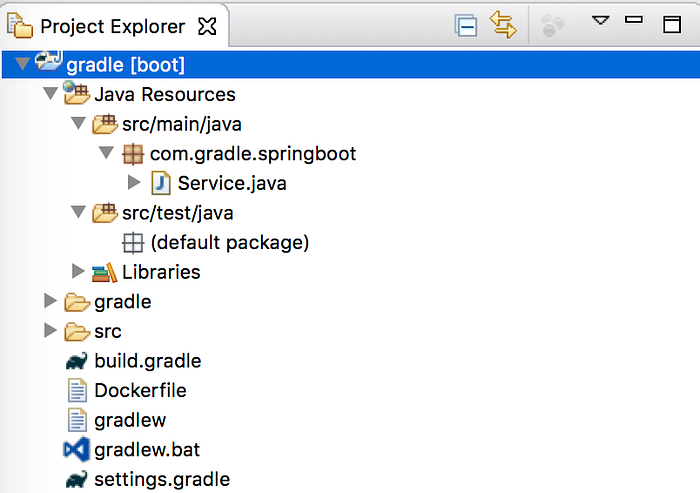Collapse the Java Resources node
This screenshot has width=700, height=493.
point(50,94)
